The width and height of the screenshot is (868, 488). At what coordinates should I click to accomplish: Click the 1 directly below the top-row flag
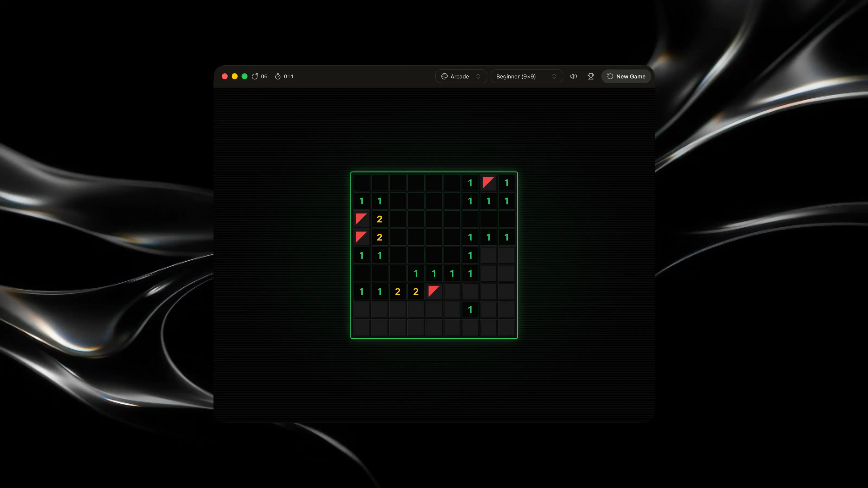pos(488,201)
